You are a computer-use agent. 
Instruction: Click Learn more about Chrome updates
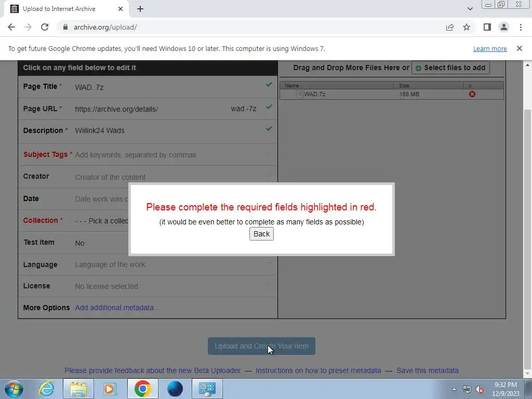[x=490, y=48]
